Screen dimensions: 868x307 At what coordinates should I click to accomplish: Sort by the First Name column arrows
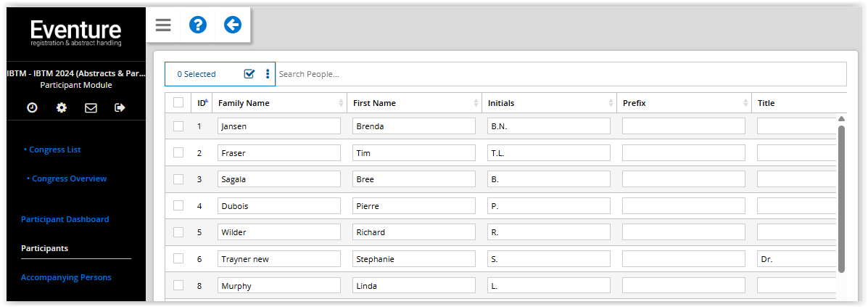(476, 103)
